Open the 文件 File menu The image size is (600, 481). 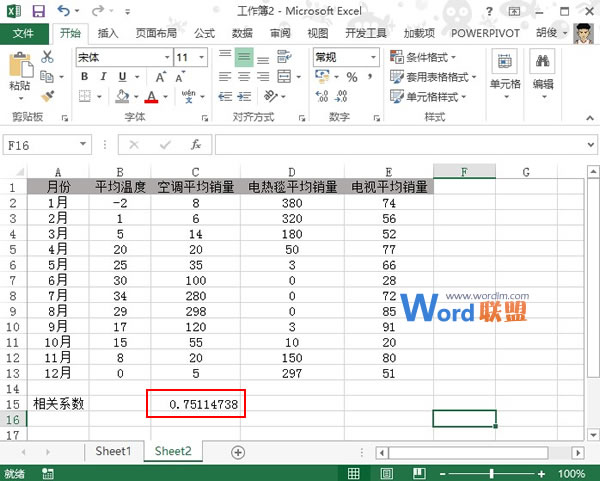point(24,34)
